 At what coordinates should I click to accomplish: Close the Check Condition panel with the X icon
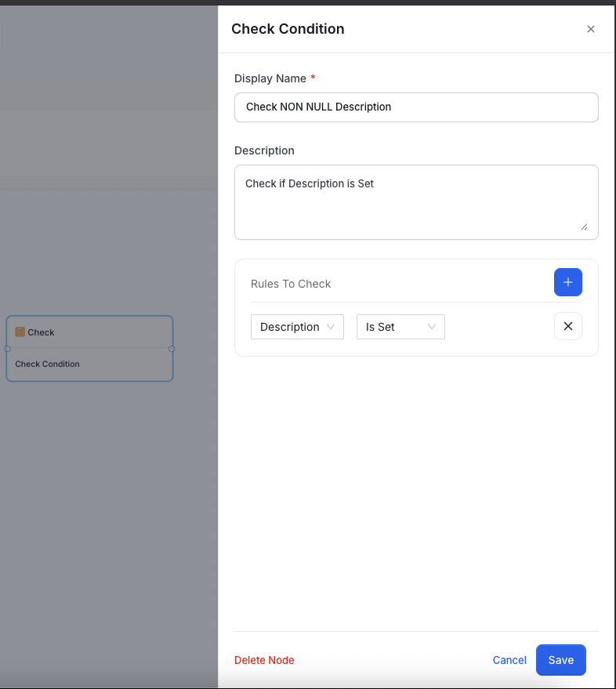tap(591, 29)
